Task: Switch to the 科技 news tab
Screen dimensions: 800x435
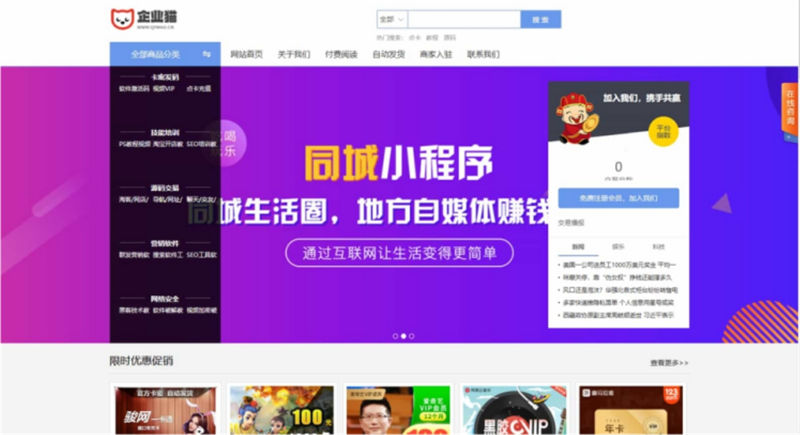Action: [657, 245]
